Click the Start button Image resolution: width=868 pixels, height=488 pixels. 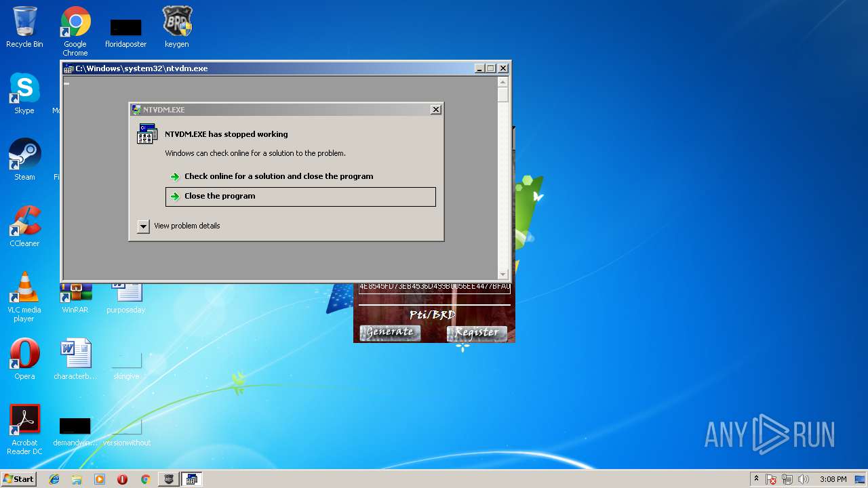click(x=19, y=479)
